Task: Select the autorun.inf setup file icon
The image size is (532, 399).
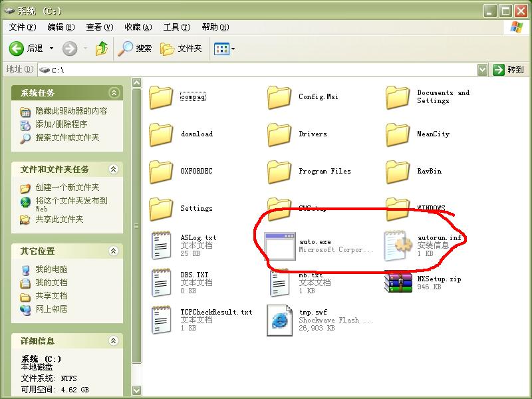Action: click(x=398, y=245)
